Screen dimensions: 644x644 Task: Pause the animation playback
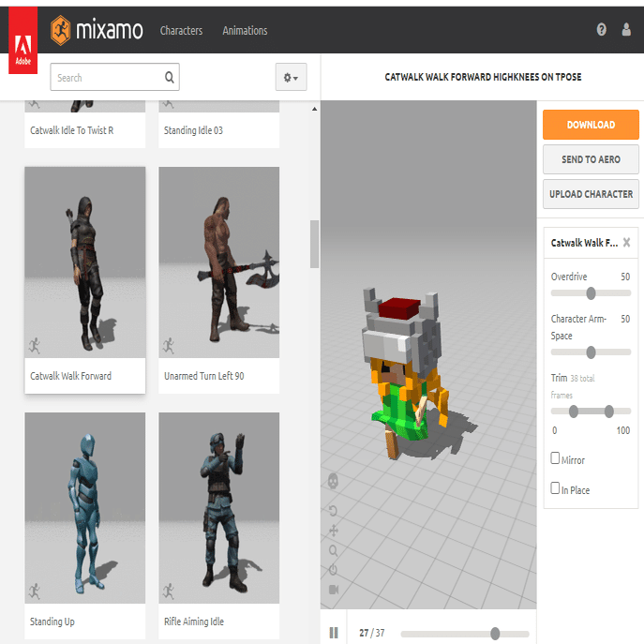(334, 633)
